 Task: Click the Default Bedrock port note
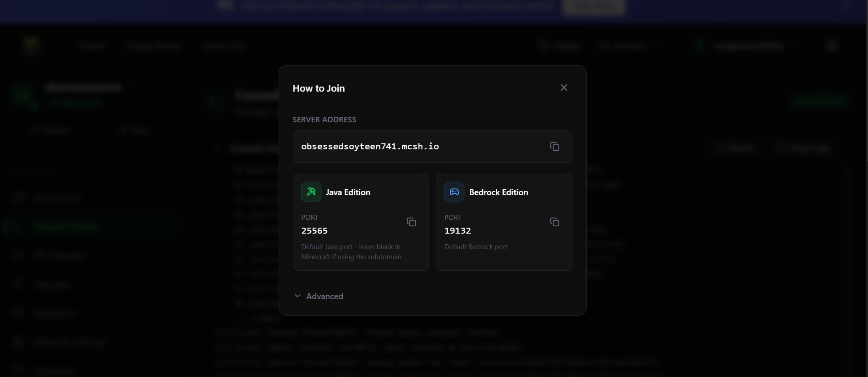(476, 247)
